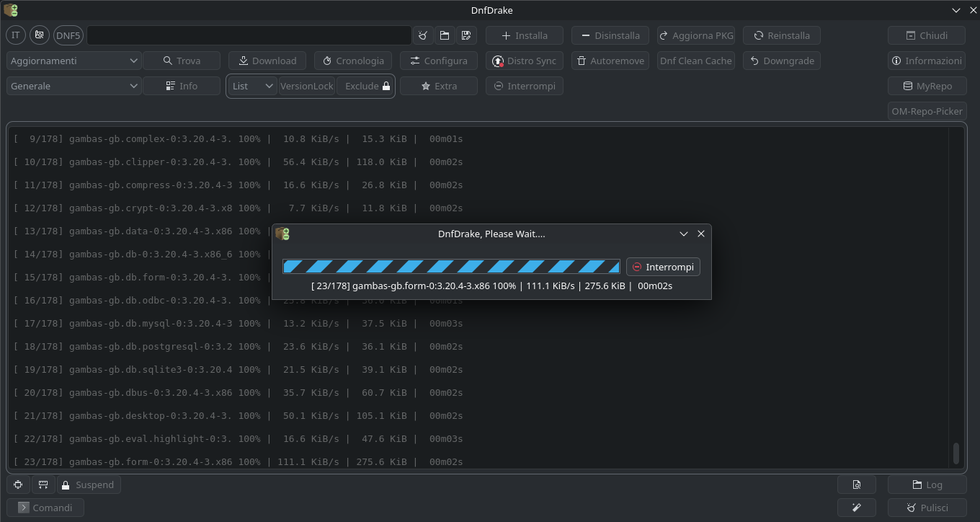This screenshot has height=522, width=980.
Task: Open the List dropdown
Action: [252, 86]
